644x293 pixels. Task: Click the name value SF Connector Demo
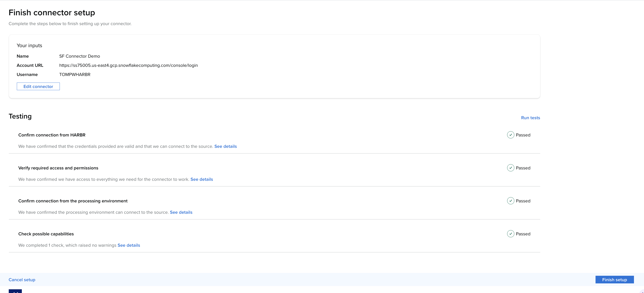click(79, 56)
